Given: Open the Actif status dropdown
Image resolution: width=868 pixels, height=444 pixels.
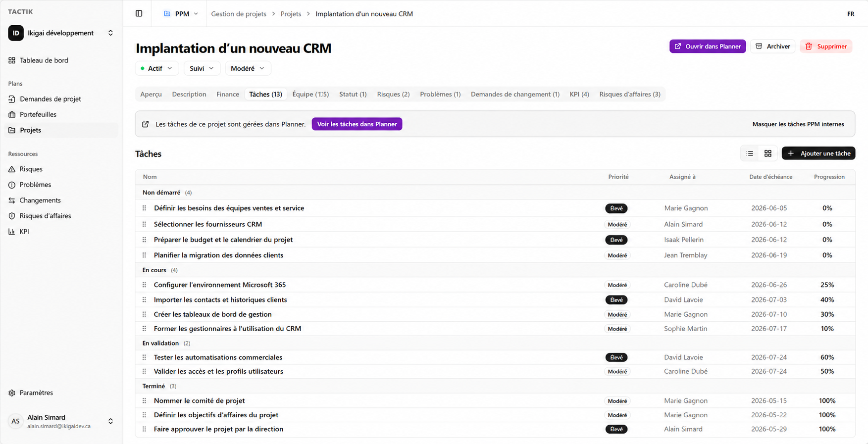Looking at the screenshot, I should [x=156, y=68].
